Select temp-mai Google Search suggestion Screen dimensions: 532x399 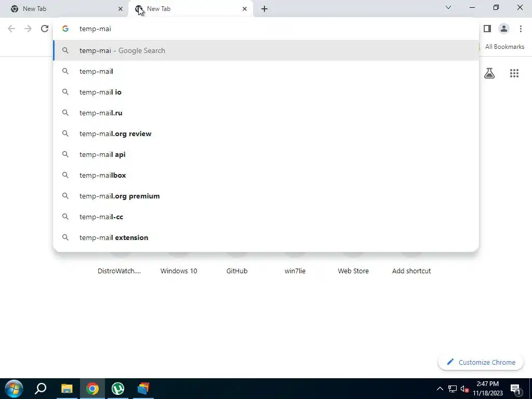click(x=266, y=50)
